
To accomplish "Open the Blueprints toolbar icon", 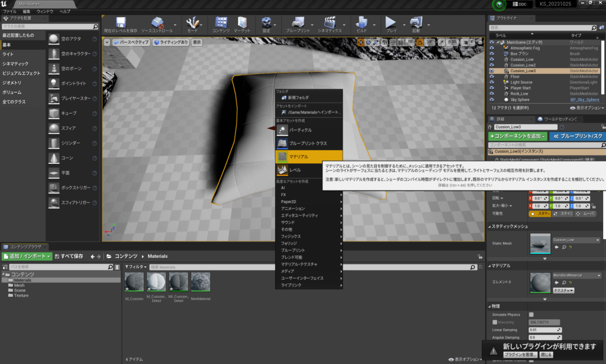I will (298, 24).
